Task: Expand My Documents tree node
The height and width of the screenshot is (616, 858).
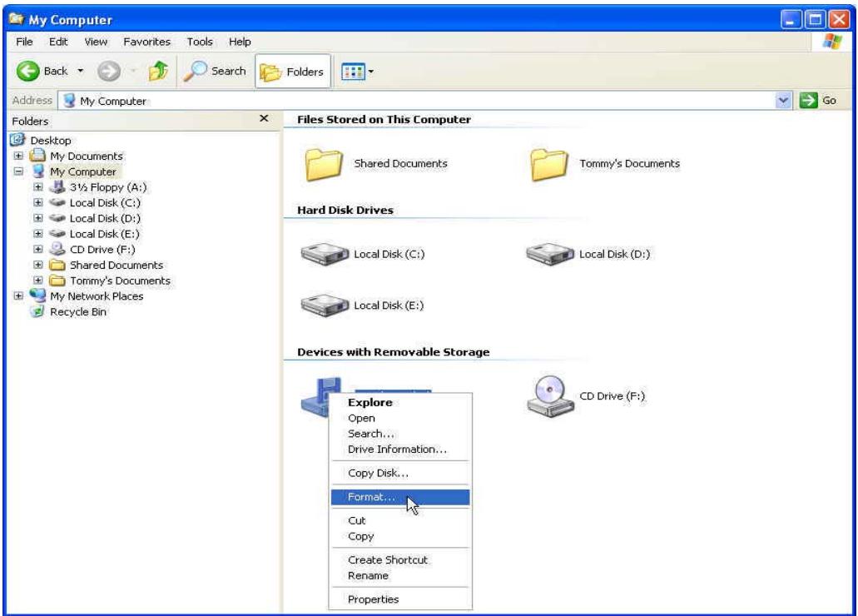Action: (18, 156)
